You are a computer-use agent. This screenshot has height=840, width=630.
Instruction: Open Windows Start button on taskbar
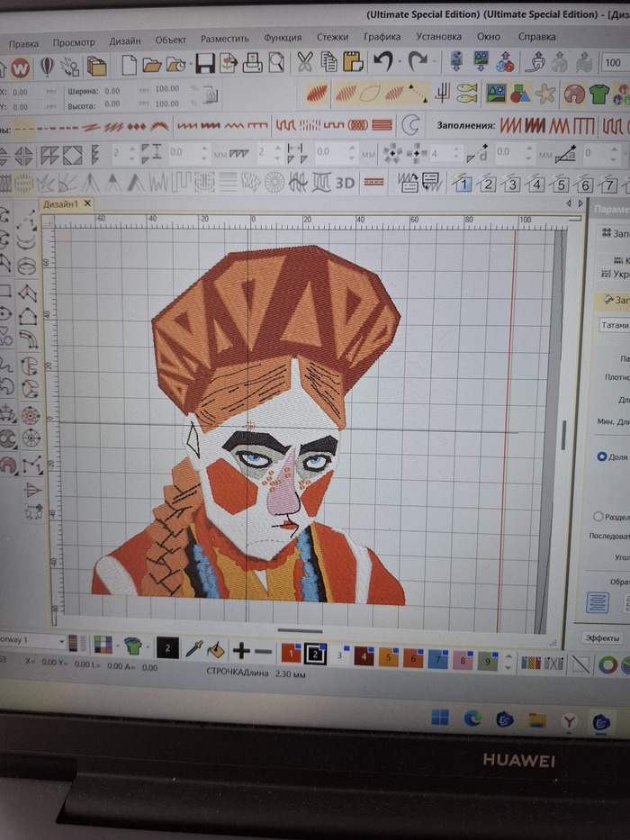click(440, 718)
